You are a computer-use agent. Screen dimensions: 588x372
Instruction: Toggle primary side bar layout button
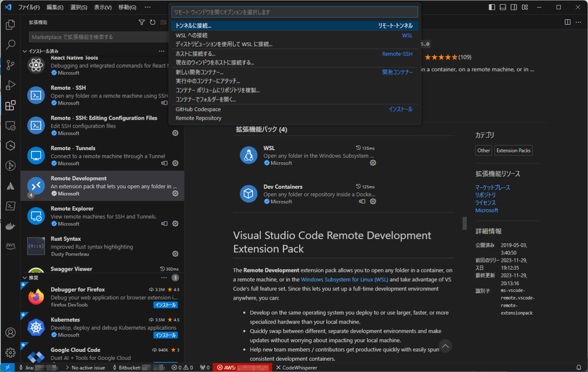(492, 7)
